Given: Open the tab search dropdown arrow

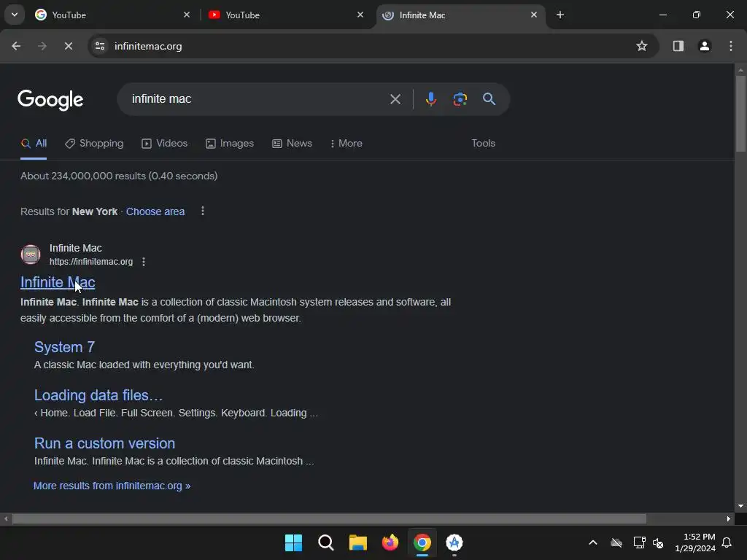Looking at the screenshot, I should (x=15, y=15).
